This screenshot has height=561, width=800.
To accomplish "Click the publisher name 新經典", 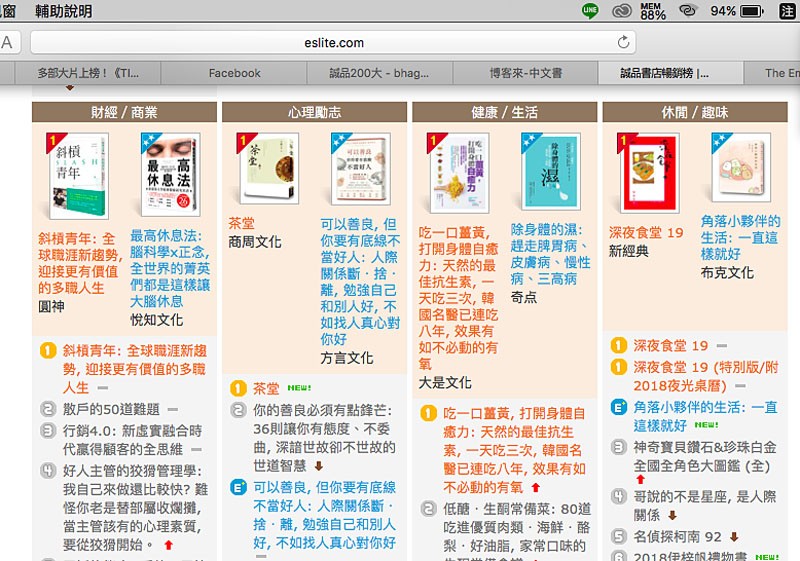I will (629, 251).
